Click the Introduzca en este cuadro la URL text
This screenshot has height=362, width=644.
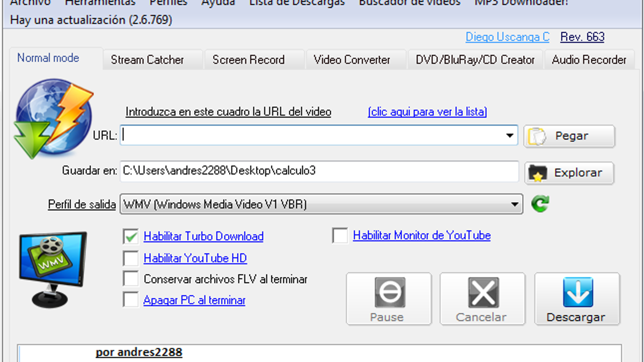(228, 112)
